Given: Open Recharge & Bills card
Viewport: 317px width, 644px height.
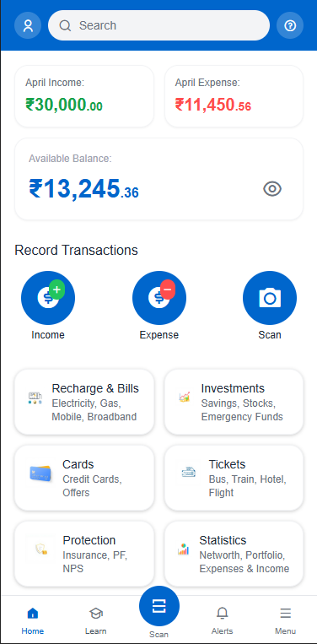Looking at the screenshot, I should point(84,402).
